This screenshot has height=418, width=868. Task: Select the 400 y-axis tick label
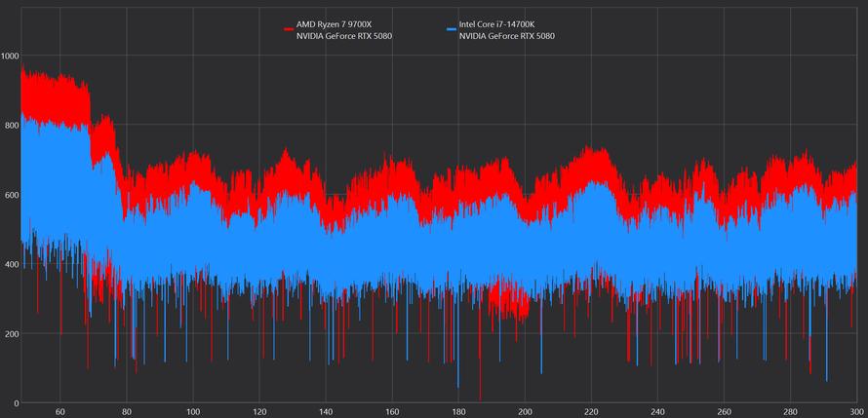point(10,264)
